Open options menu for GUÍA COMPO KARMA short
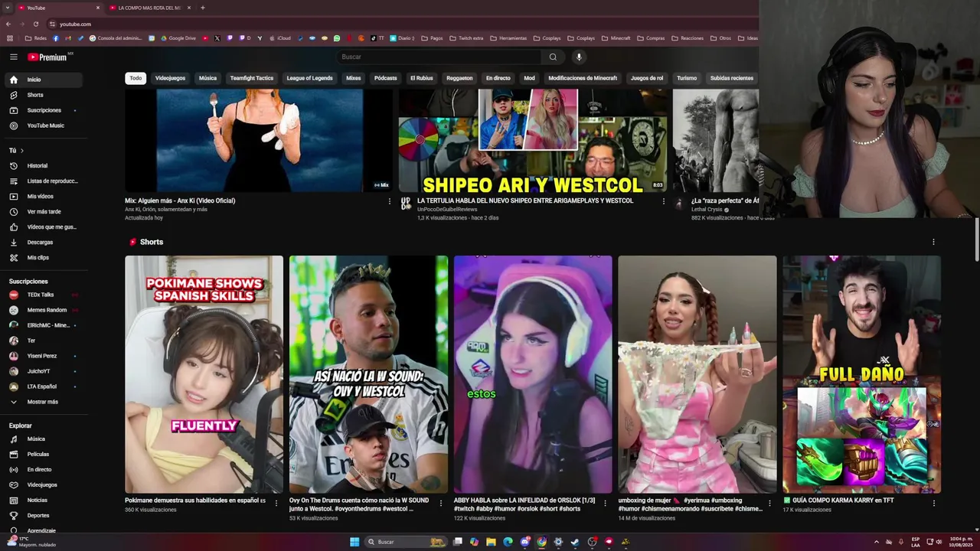This screenshot has height=551, width=980. click(933, 503)
